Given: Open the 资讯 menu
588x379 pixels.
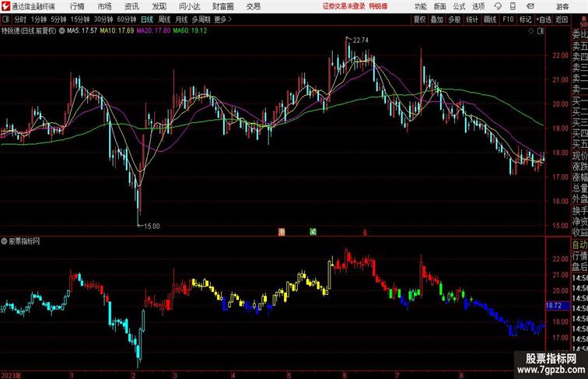Looking at the screenshot, I should pyautogui.click(x=131, y=6).
